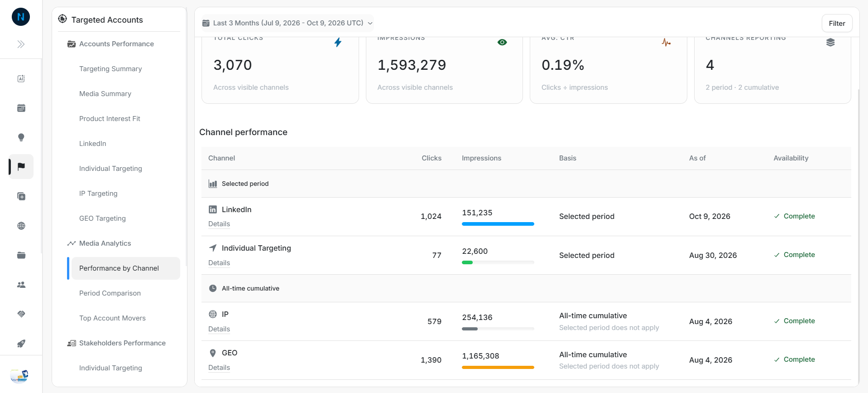Open the user avatar at the rail bottom
Image resolution: width=868 pixels, height=393 pixels.
click(19, 376)
